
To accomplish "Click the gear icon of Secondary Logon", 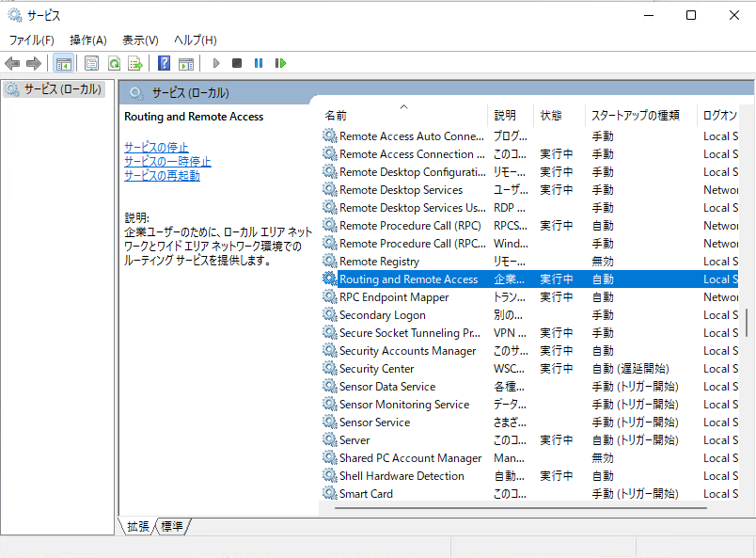I will pyautogui.click(x=330, y=314).
